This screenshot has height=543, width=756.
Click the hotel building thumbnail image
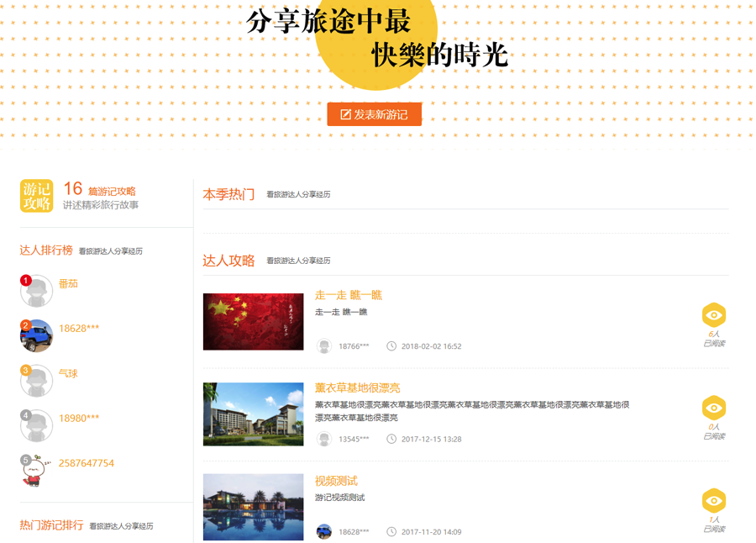(x=253, y=414)
